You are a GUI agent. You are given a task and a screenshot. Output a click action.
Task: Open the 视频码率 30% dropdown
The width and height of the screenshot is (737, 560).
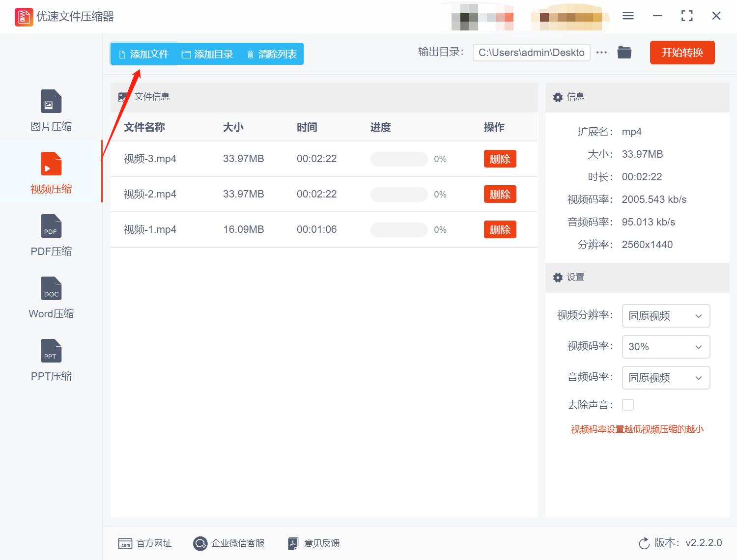pyautogui.click(x=666, y=347)
